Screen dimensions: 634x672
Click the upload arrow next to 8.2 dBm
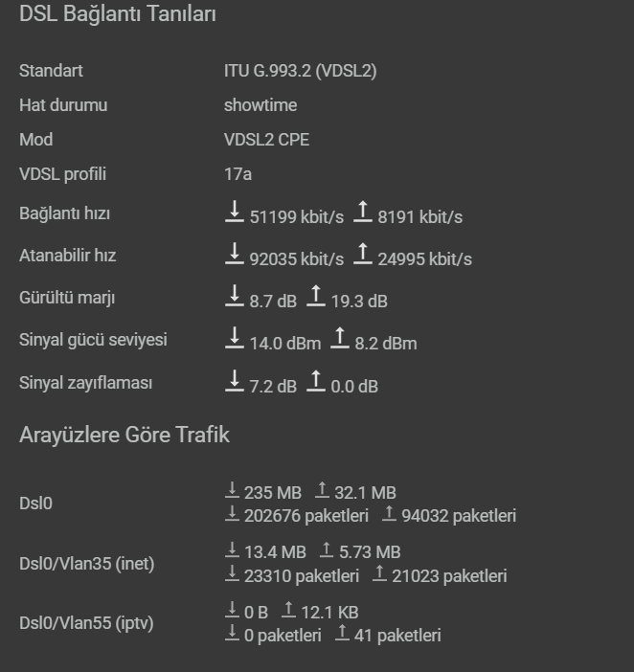[x=339, y=339]
